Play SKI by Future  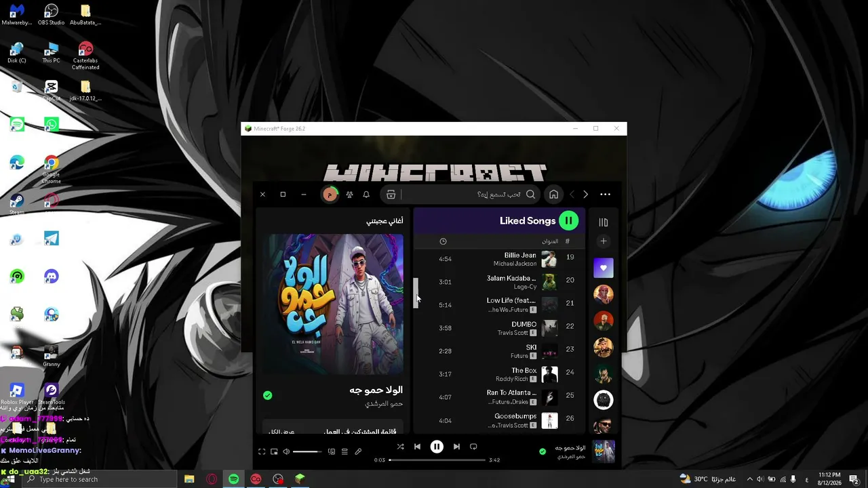tap(500, 351)
